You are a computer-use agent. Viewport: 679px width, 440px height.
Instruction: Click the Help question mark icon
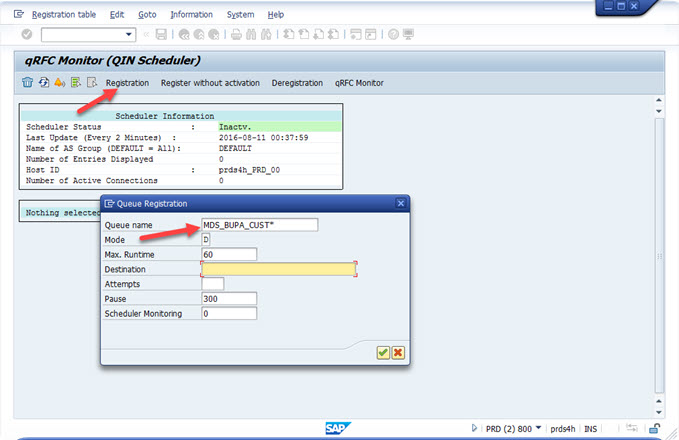(x=393, y=34)
